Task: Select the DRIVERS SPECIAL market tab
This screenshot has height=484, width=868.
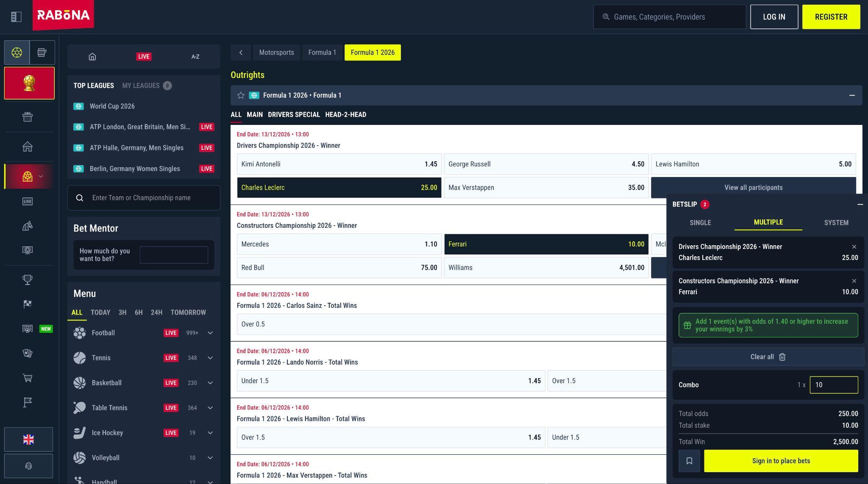Action: (294, 115)
